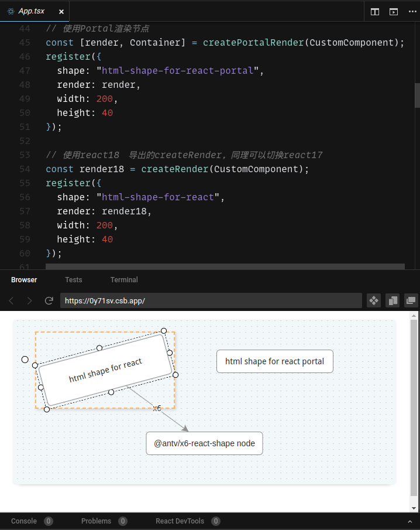This screenshot has width=420, height=530.
Task: Switch to the Tests tab
Action: coord(74,280)
